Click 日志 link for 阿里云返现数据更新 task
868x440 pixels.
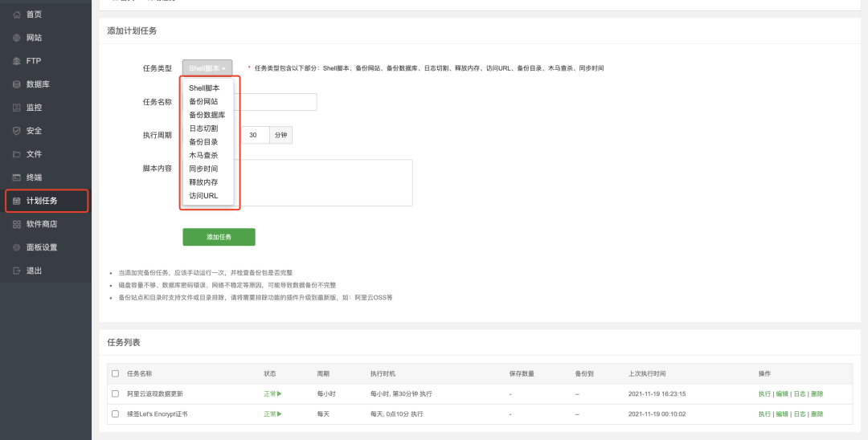click(x=799, y=393)
